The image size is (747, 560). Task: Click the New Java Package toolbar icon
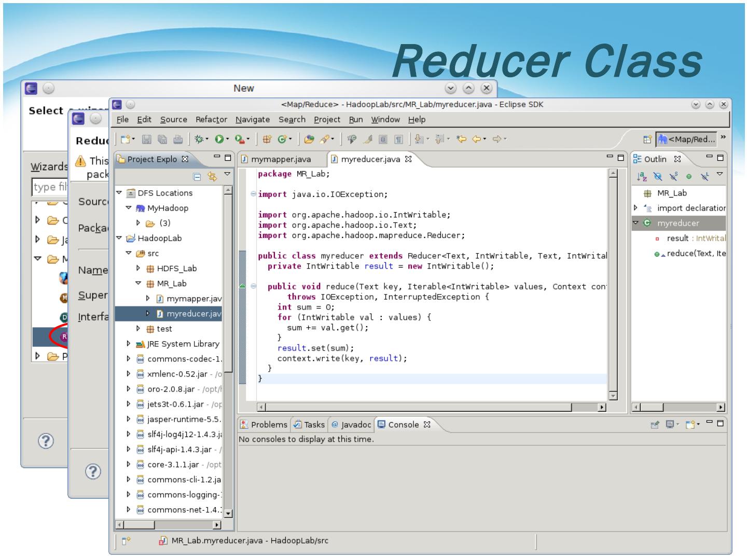[x=267, y=139]
